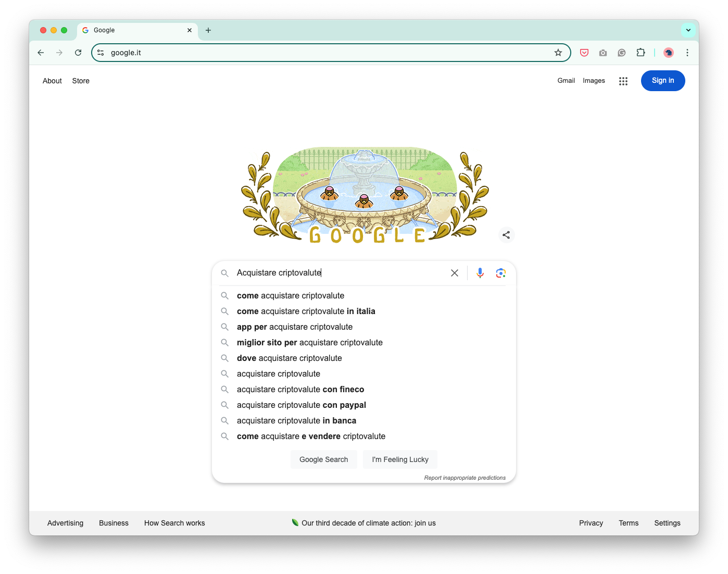Click the Chrome profile avatar
Screen dimensions: 728x574
pyautogui.click(x=669, y=53)
